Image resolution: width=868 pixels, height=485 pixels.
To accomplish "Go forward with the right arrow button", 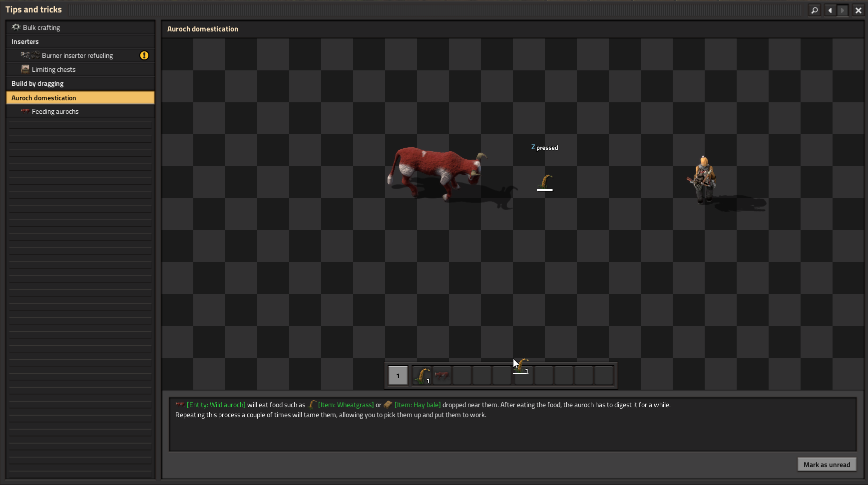I will coord(843,10).
